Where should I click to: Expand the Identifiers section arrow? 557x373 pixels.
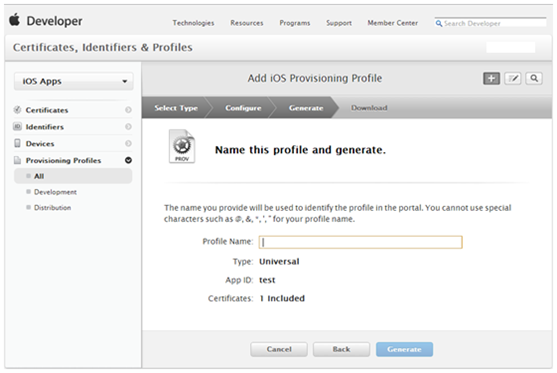pyautogui.click(x=128, y=127)
